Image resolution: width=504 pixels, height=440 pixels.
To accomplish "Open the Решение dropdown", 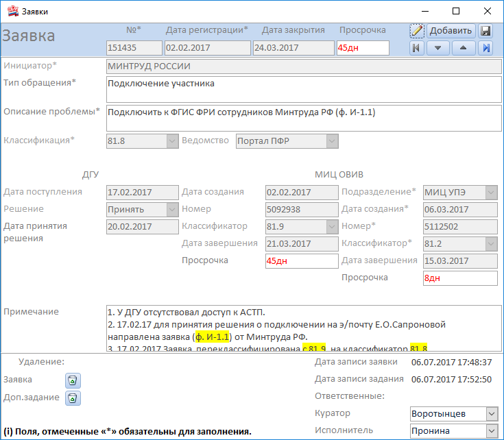I will [171, 209].
